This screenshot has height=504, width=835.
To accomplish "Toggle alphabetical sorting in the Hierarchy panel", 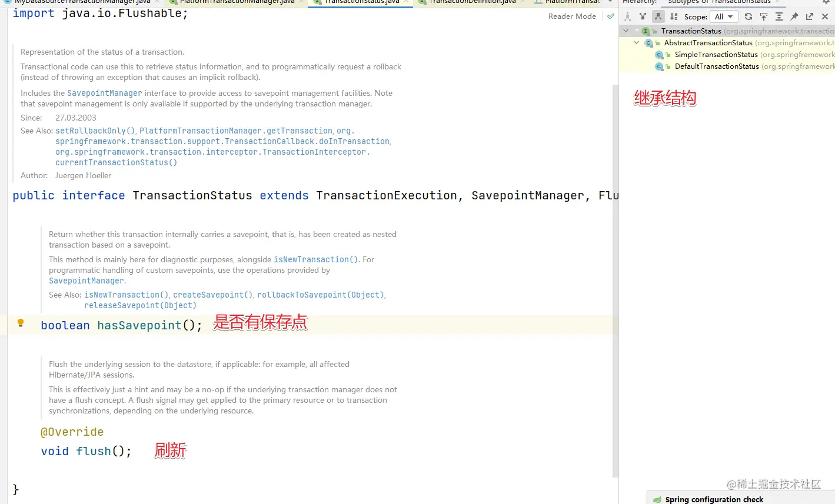I will point(674,16).
